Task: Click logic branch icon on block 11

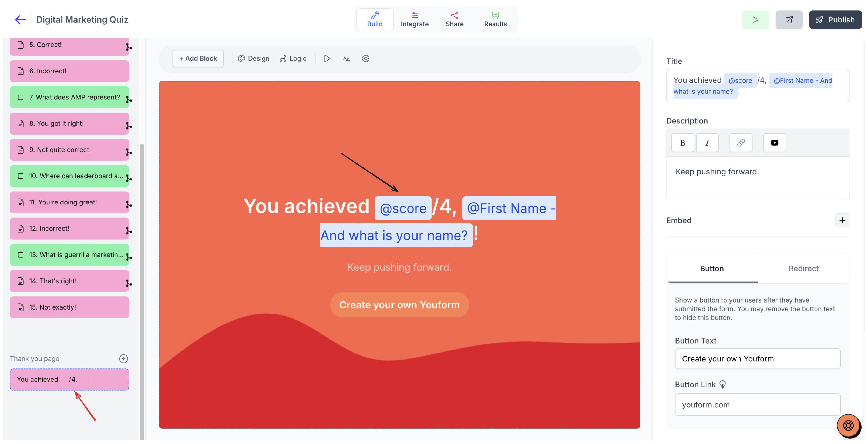Action: [128, 205]
